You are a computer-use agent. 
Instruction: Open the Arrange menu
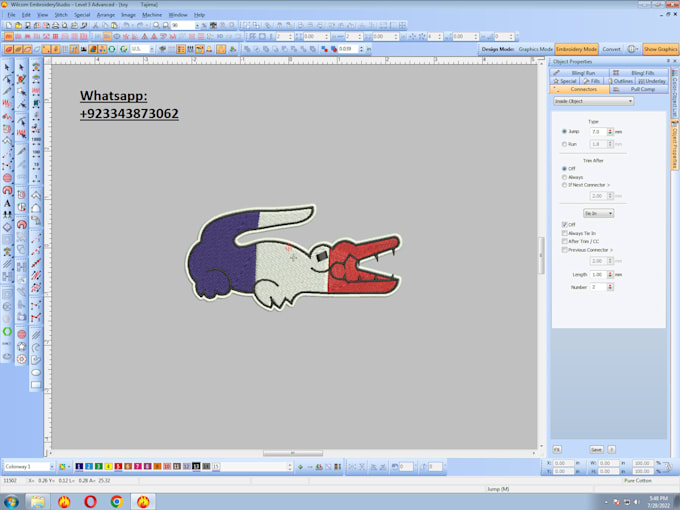[105, 15]
